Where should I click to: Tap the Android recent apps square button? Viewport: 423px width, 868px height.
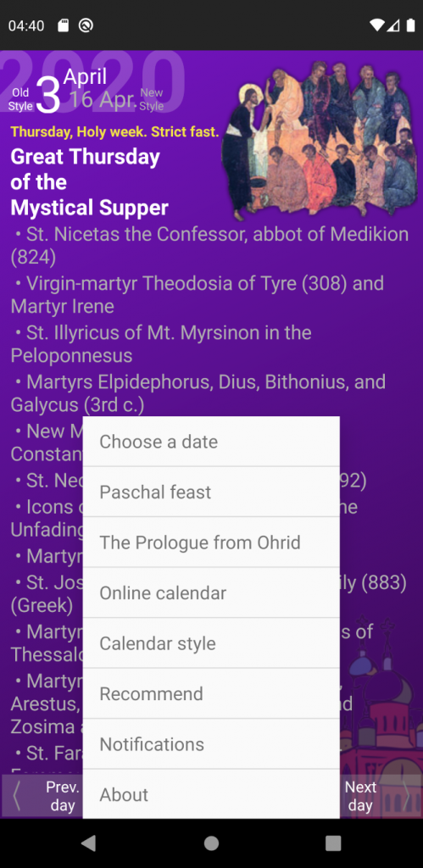click(333, 843)
